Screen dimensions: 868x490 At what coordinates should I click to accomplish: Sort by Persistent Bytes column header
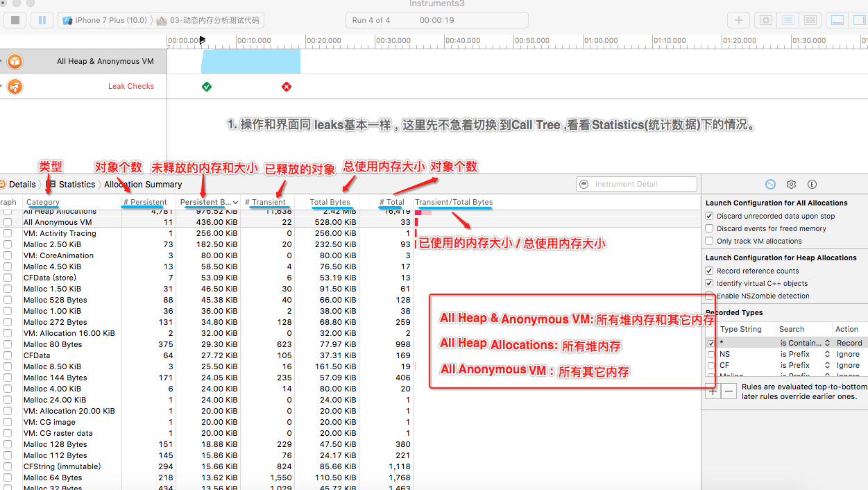click(x=208, y=202)
